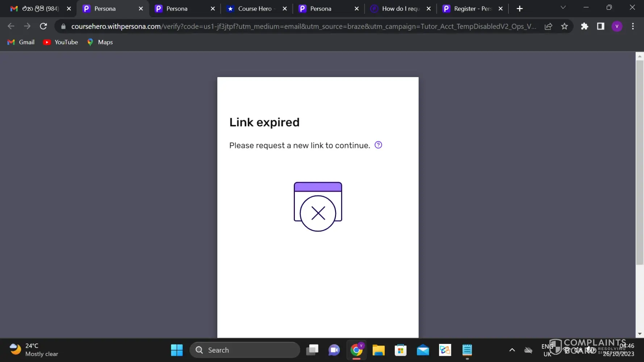
Task: Reload the current page
Action: click(43, 26)
